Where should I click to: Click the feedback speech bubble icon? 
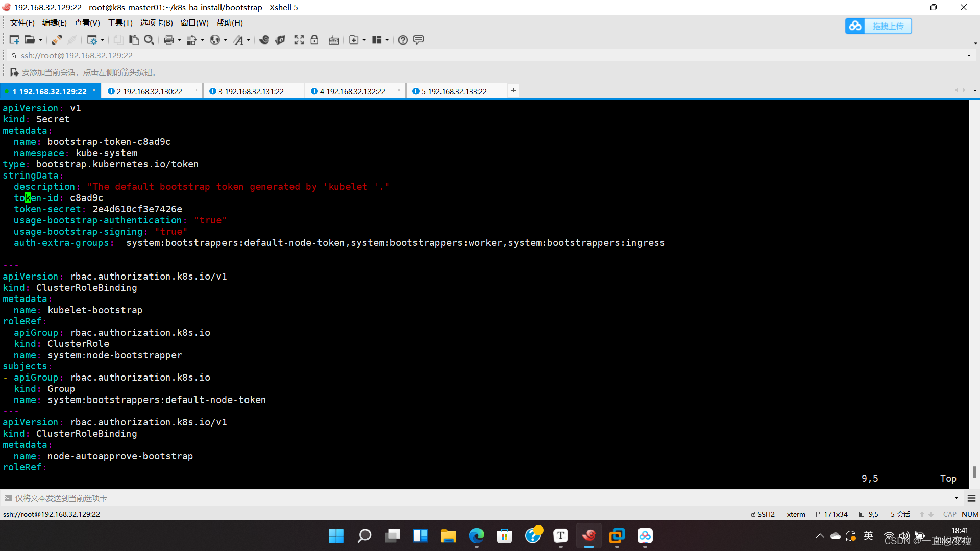pyautogui.click(x=419, y=40)
